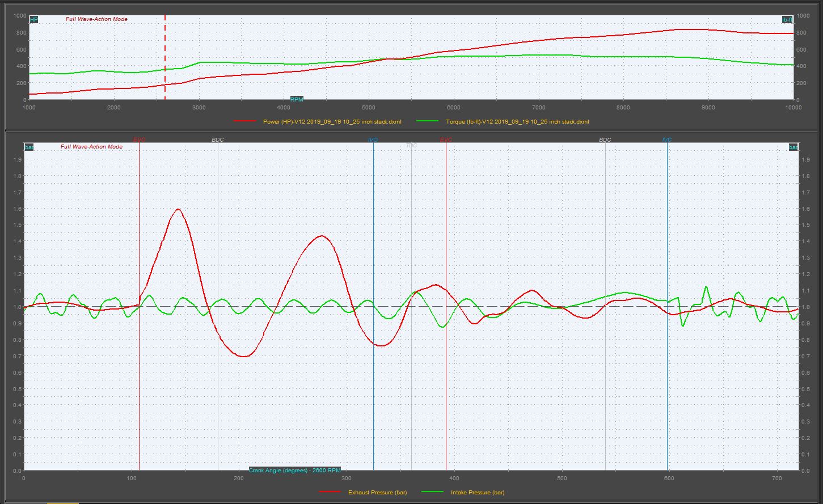Select the Power (HP) legend entry
Viewport: 823px width, 504px height.
332,121
